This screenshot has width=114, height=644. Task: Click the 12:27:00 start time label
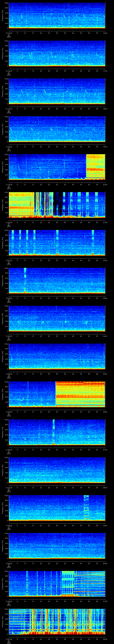[x=9, y=487]
